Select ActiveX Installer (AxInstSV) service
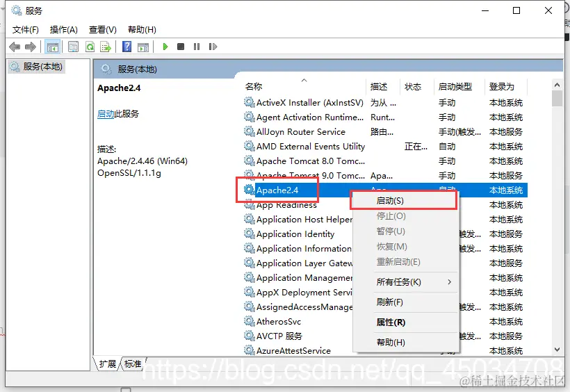 tap(310, 103)
